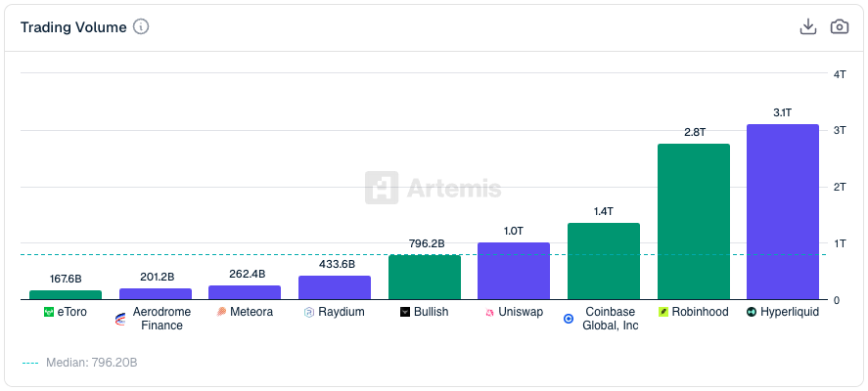Click the 1T y-axis tick label
This screenshot has height=391, width=868.
[840, 243]
